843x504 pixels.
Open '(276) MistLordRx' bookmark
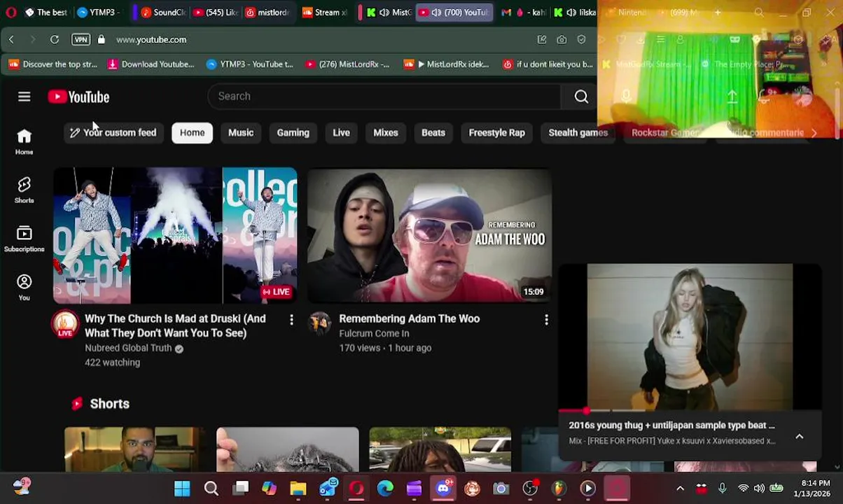click(x=347, y=64)
